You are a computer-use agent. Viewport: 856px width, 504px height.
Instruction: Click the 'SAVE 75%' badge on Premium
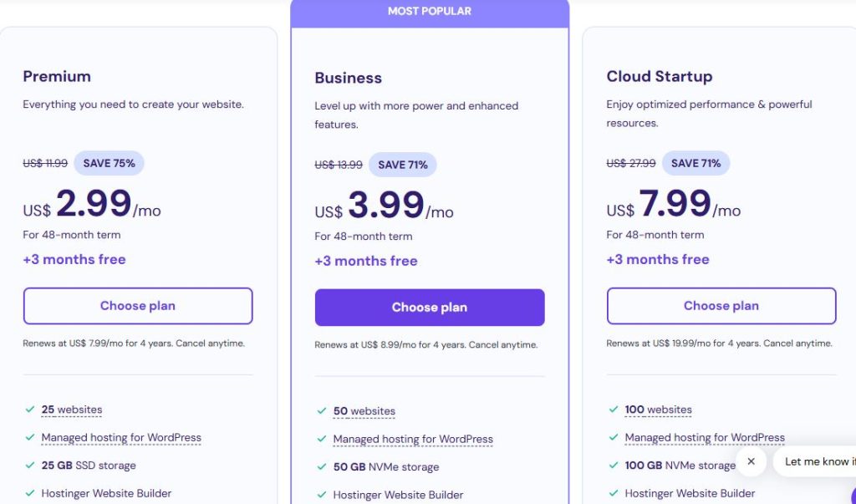(109, 163)
